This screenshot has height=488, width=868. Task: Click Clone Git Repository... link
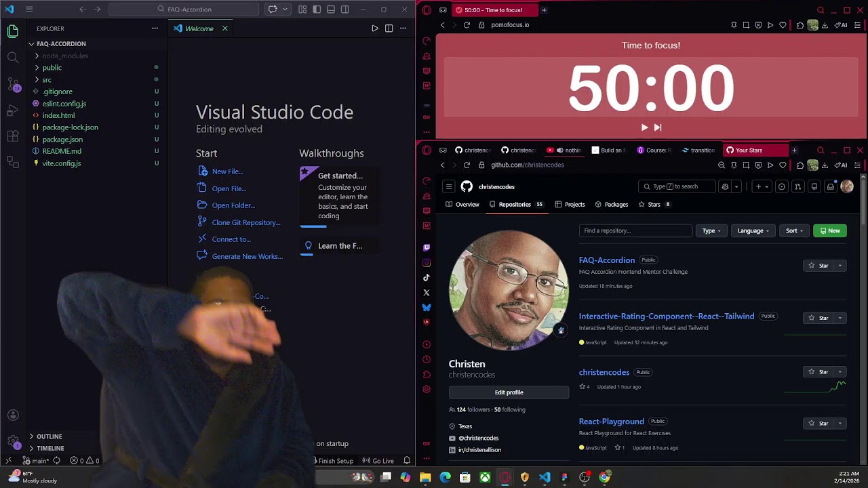[246, 222]
